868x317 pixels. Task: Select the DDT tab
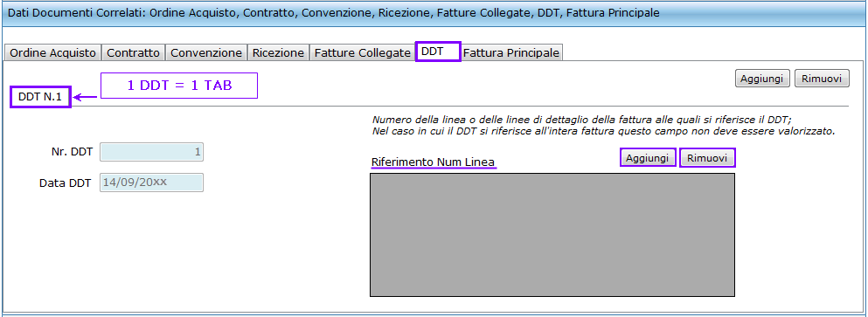point(438,52)
